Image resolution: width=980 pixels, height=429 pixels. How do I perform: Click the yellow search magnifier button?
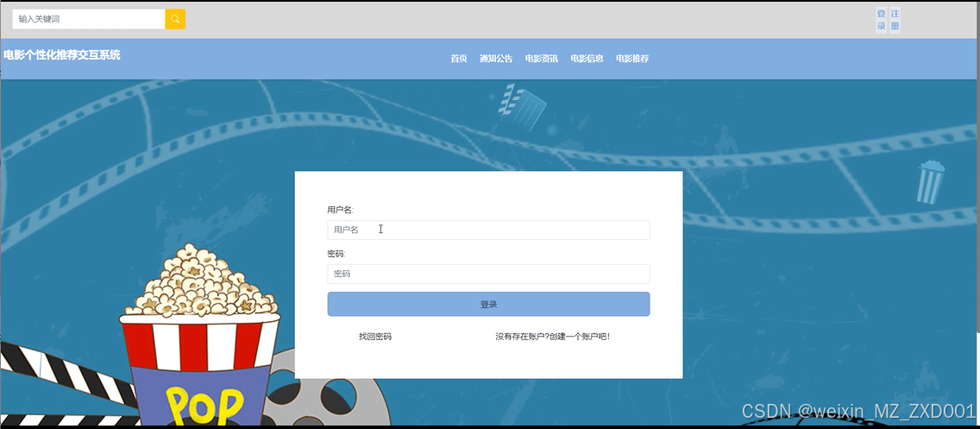175,19
